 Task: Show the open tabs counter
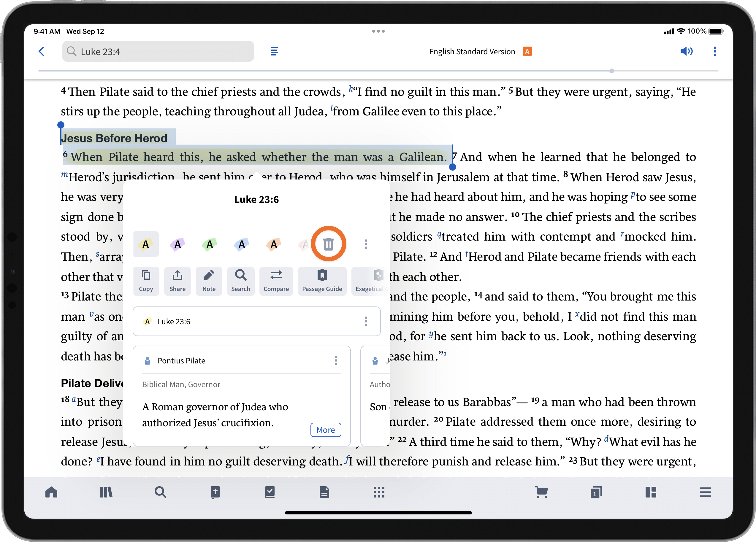coord(596,492)
